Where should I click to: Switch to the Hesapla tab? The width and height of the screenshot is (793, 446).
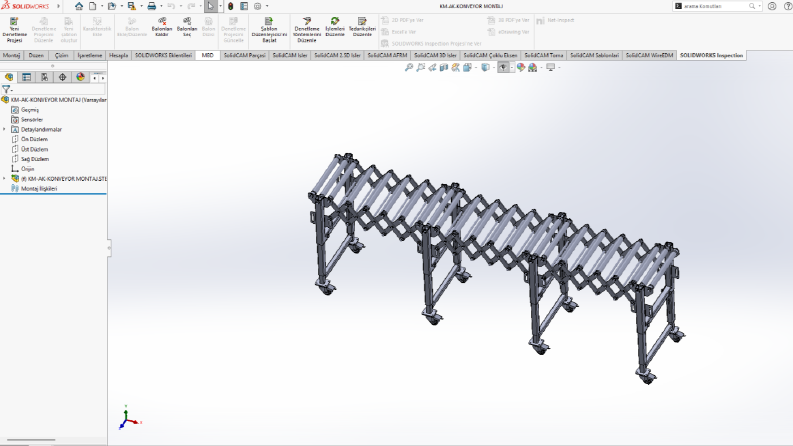coord(119,55)
